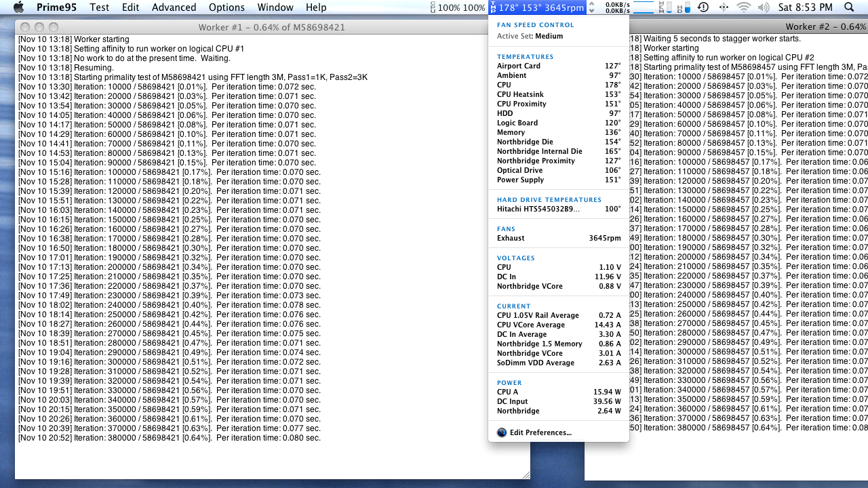Click the temperature and fan speed menu bar item

[537, 7]
